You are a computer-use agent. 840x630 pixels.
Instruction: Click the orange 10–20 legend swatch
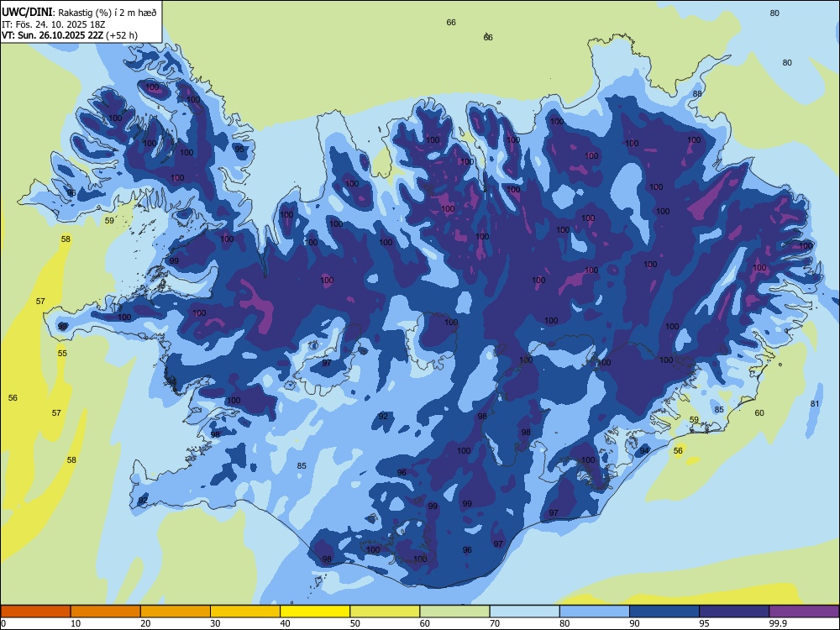coord(106,612)
